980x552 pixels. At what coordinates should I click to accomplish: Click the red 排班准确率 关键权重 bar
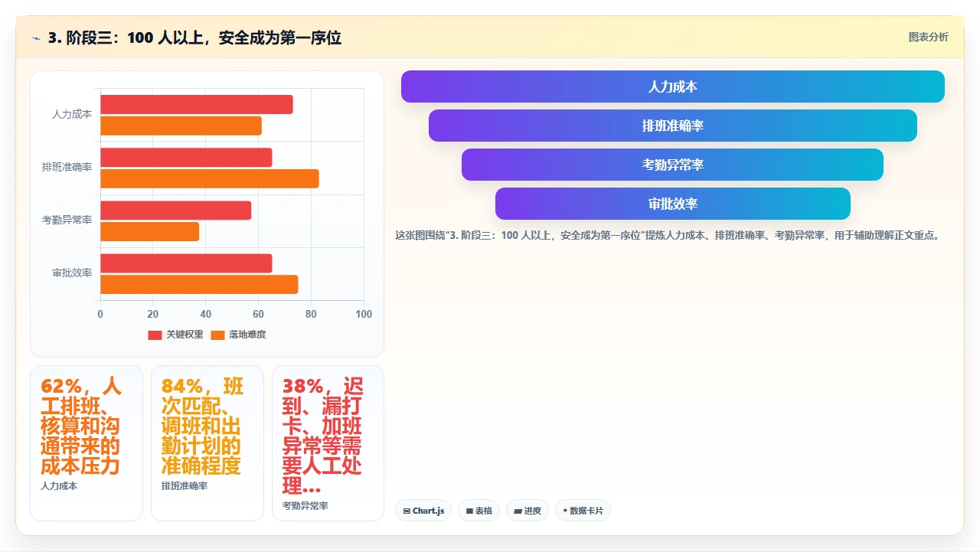point(186,157)
